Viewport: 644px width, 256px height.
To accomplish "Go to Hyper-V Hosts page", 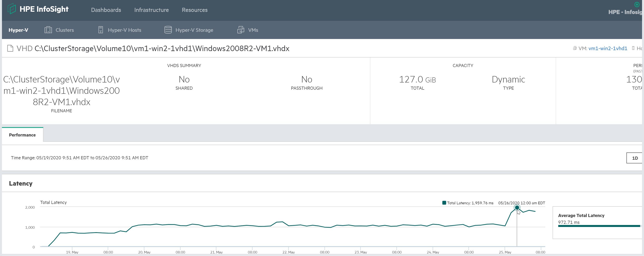I will (125, 30).
